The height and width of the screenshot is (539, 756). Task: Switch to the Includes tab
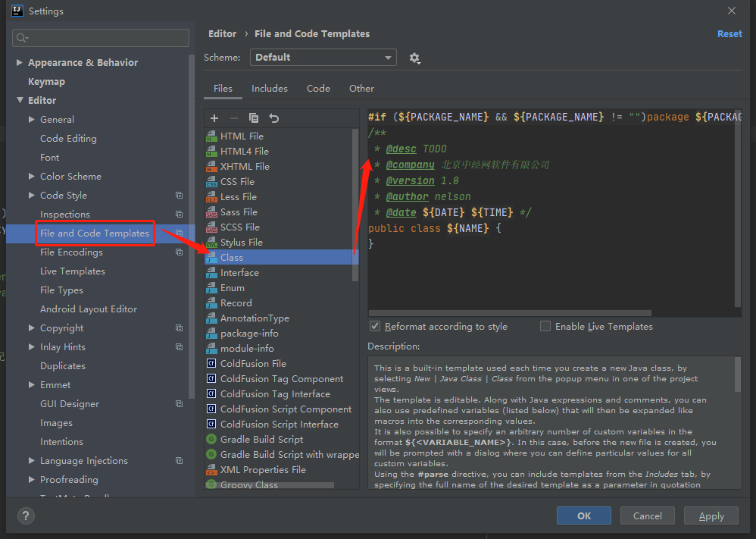pos(270,89)
